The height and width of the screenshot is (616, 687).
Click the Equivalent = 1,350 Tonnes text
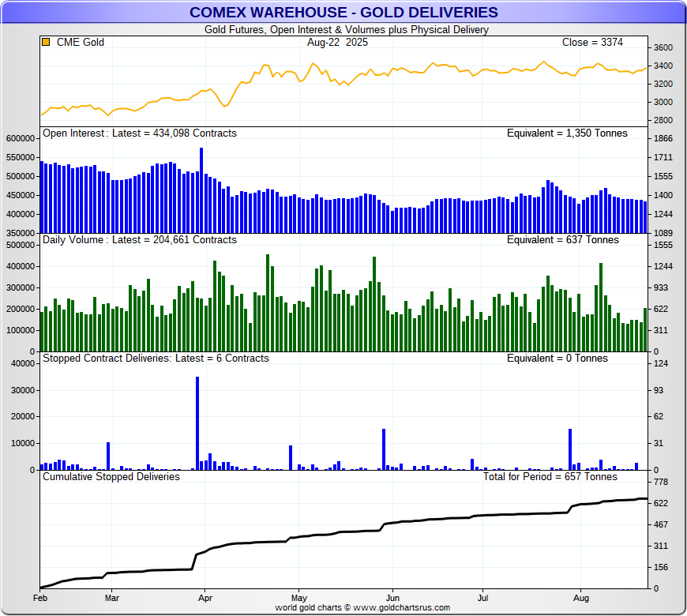click(567, 133)
